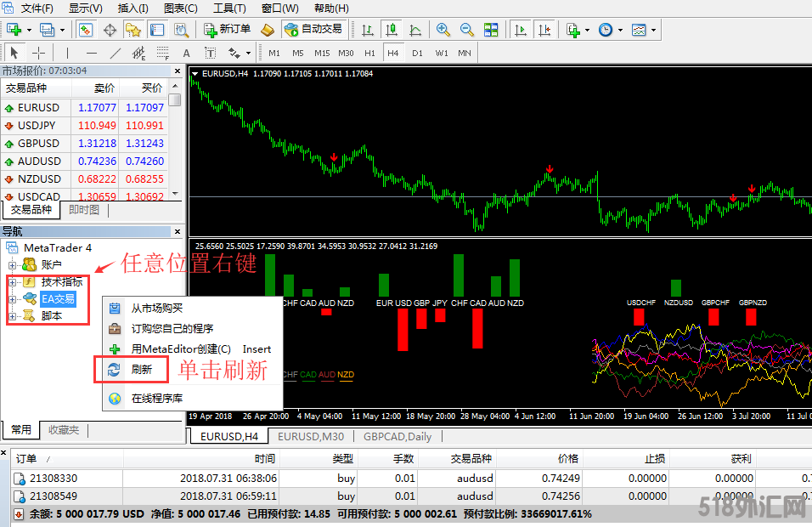
Task: Switch chart to bar chart mode
Action: tap(368, 30)
